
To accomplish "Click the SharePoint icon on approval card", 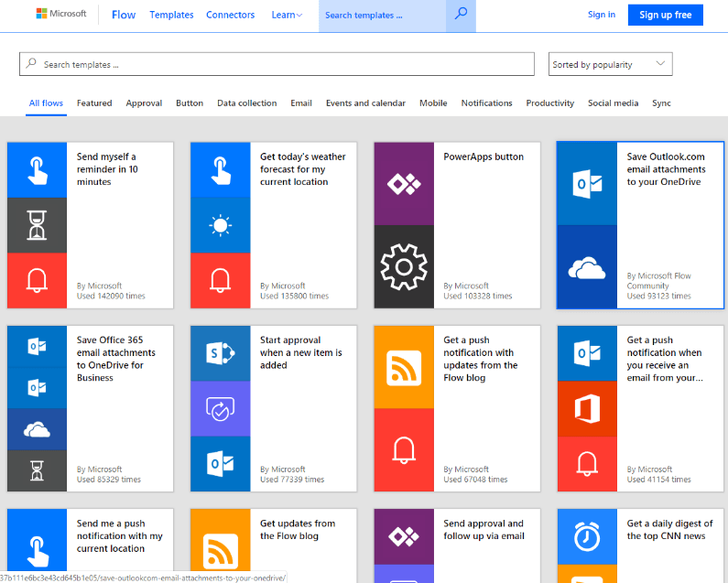I will tap(221, 353).
